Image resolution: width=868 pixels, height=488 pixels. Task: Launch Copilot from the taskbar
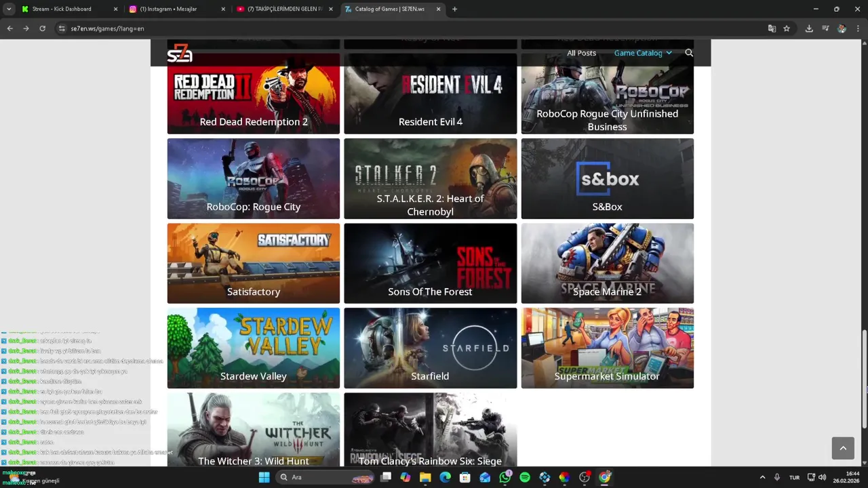(x=406, y=477)
